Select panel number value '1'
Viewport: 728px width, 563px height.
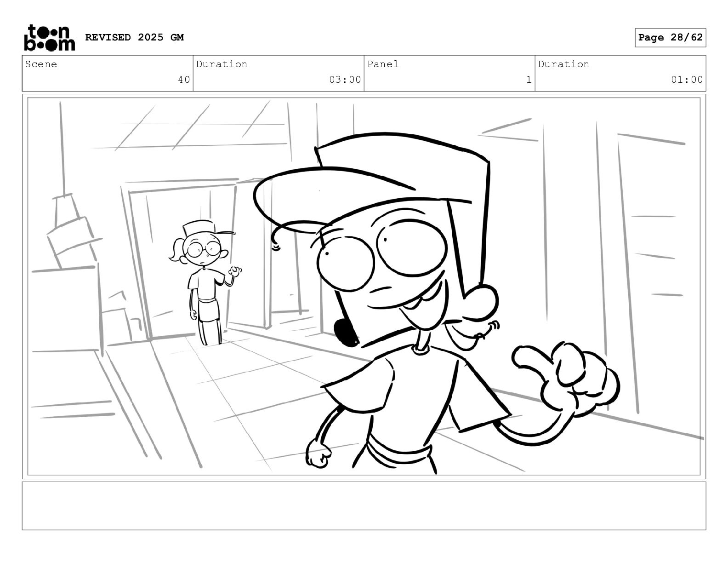point(529,80)
